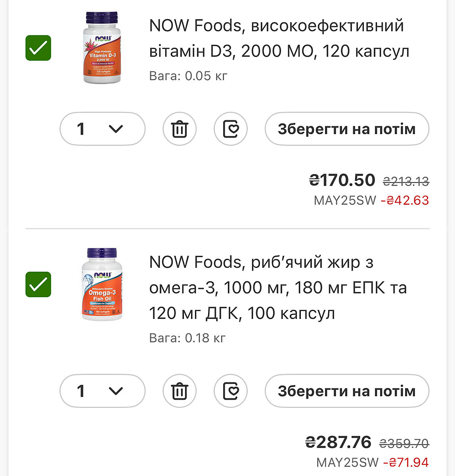
Task: Click the Omega-3 Fish Oil bottle thumbnail
Action: (x=102, y=284)
